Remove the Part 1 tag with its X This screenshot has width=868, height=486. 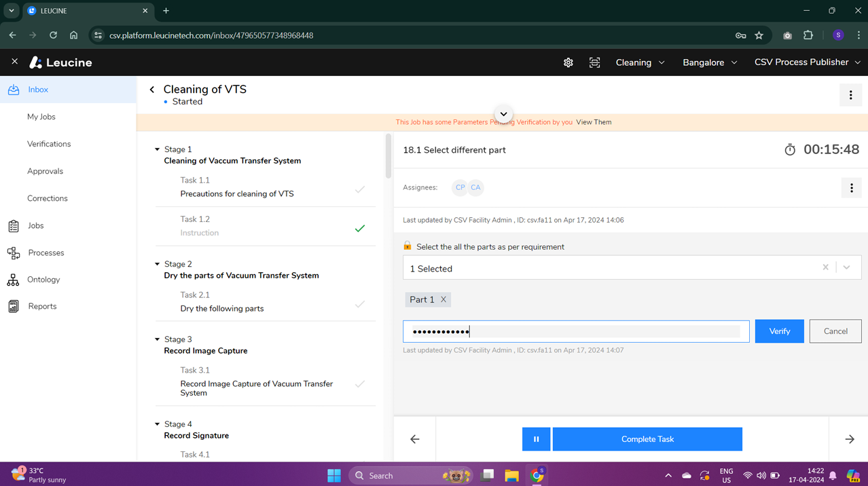pyautogui.click(x=444, y=299)
